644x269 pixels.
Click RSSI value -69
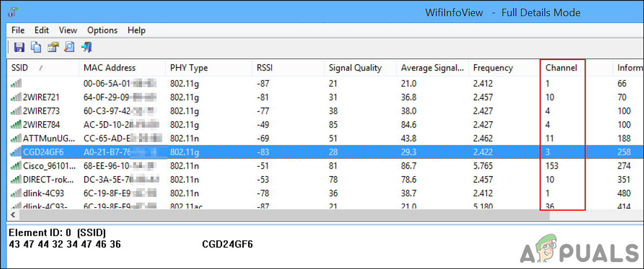(263, 139)
